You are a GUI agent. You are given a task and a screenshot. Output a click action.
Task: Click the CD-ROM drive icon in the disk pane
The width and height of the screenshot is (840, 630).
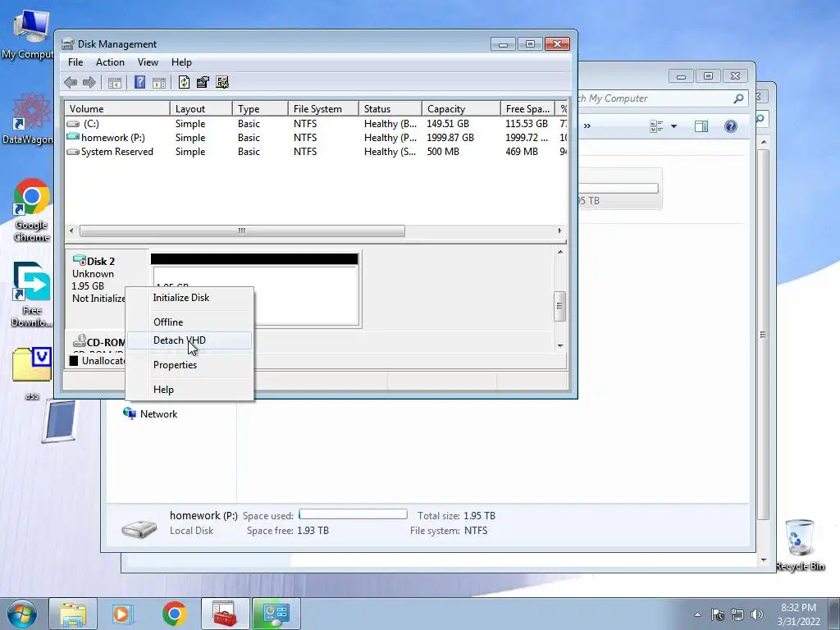click(x=80, y=340)
